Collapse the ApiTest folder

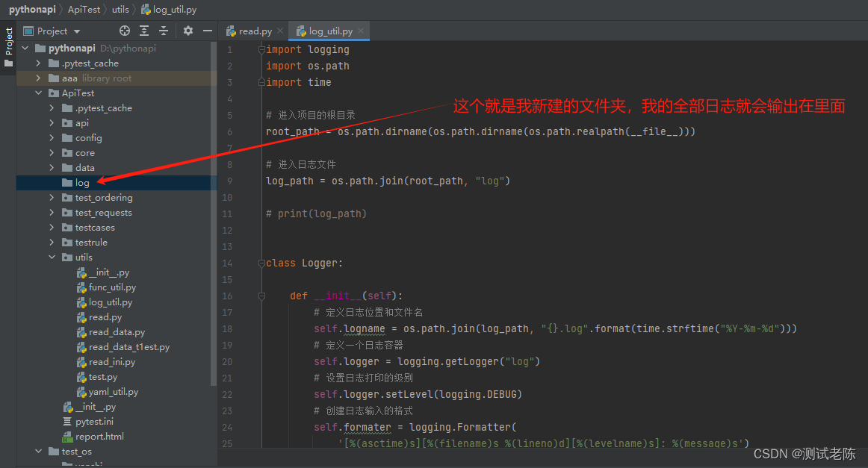38,93
